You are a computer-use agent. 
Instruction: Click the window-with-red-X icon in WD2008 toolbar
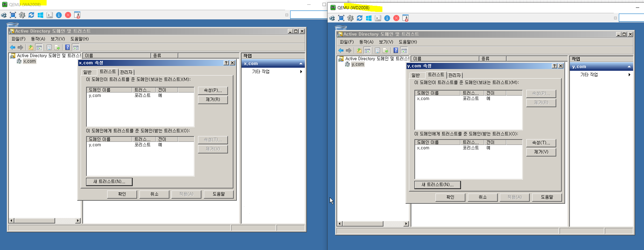tap(406, 18)
